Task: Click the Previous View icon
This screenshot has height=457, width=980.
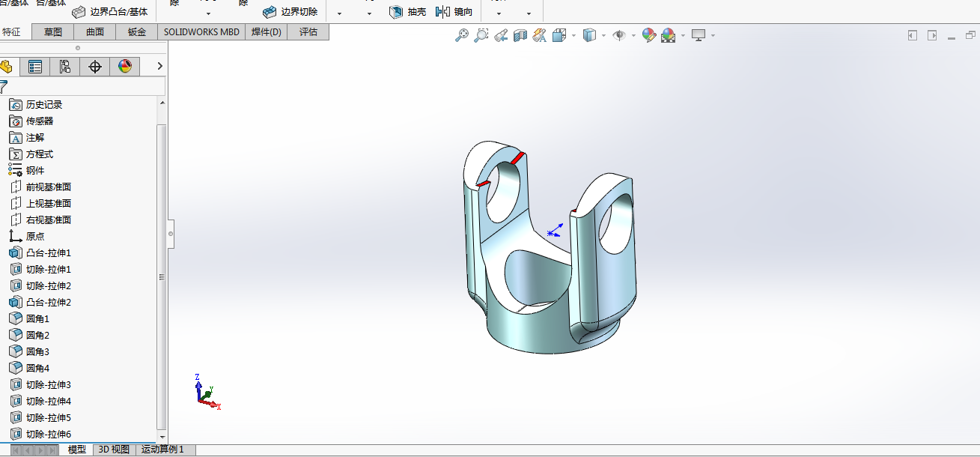Action: [501, 34]
